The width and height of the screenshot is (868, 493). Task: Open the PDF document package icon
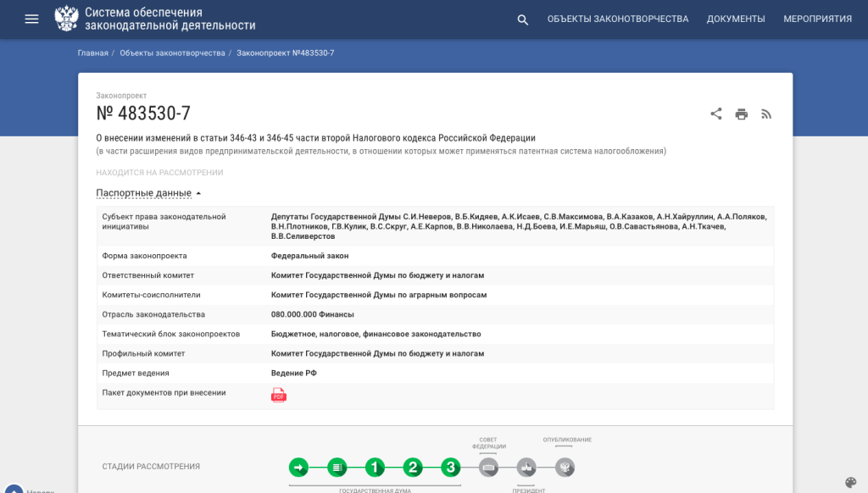point(279,395)
